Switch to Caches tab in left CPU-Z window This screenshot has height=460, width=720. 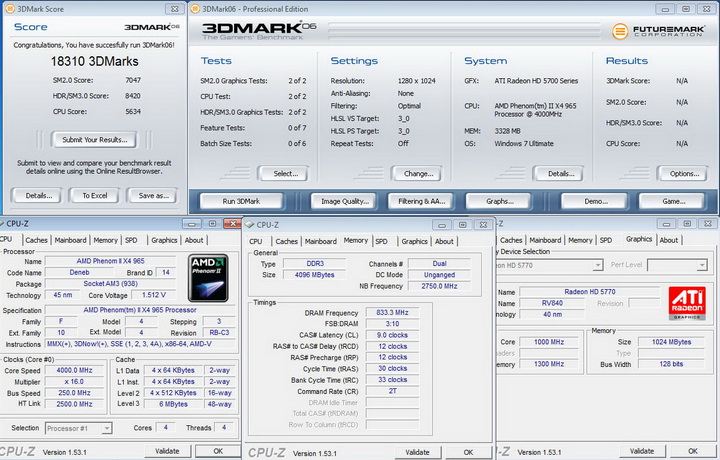[x=36, y=240]
